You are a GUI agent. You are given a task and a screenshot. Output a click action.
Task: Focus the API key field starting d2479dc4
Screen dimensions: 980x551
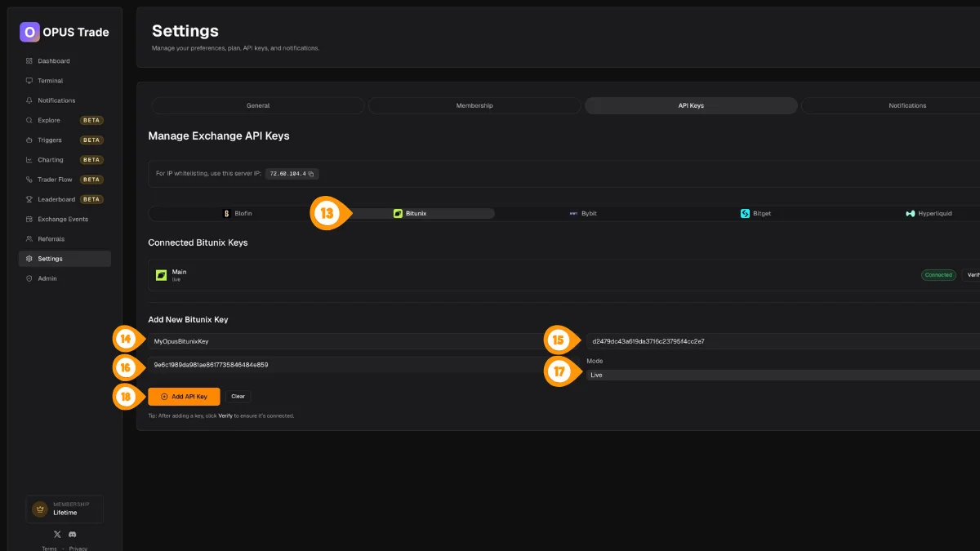point(782,341)
